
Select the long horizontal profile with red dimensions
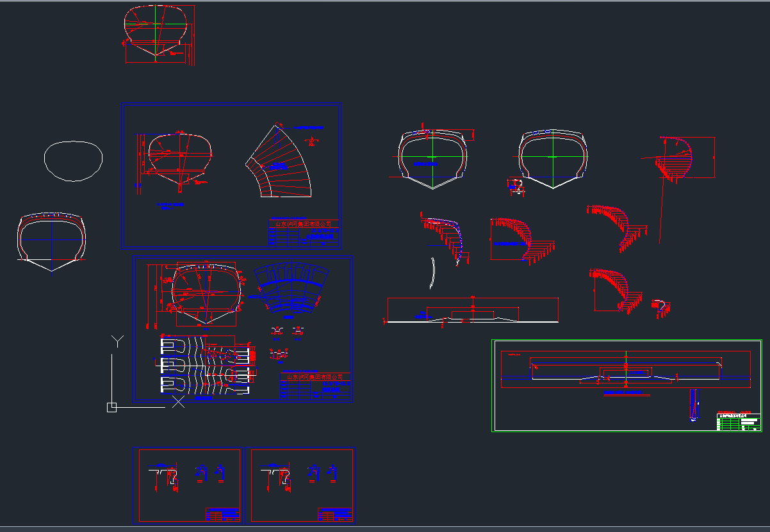point(472,310)
